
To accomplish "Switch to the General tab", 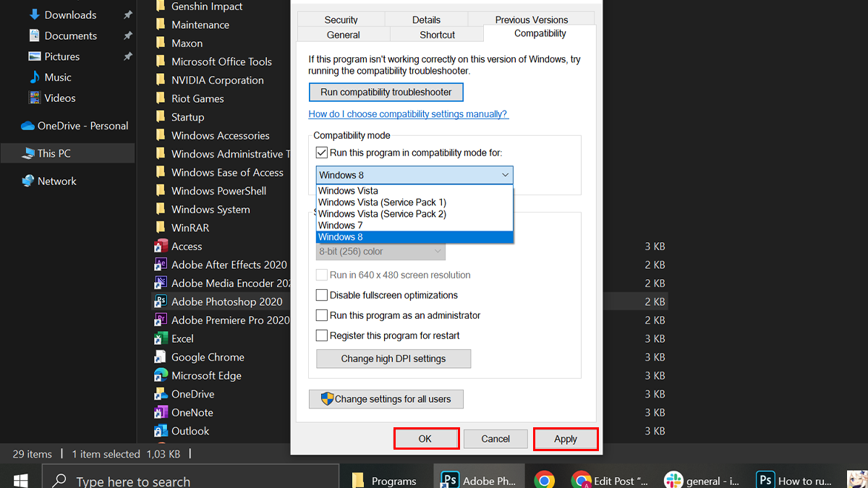I will tap(344, 35).
